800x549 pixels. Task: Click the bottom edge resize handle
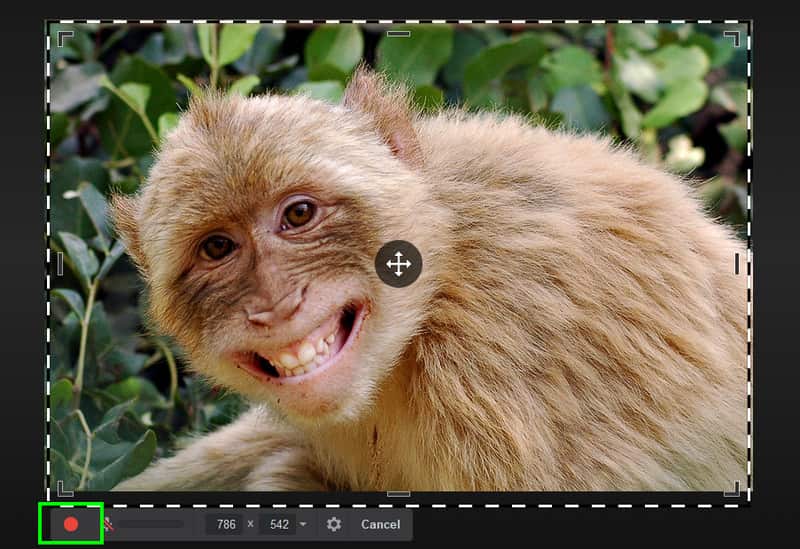[x=398, y=493]
